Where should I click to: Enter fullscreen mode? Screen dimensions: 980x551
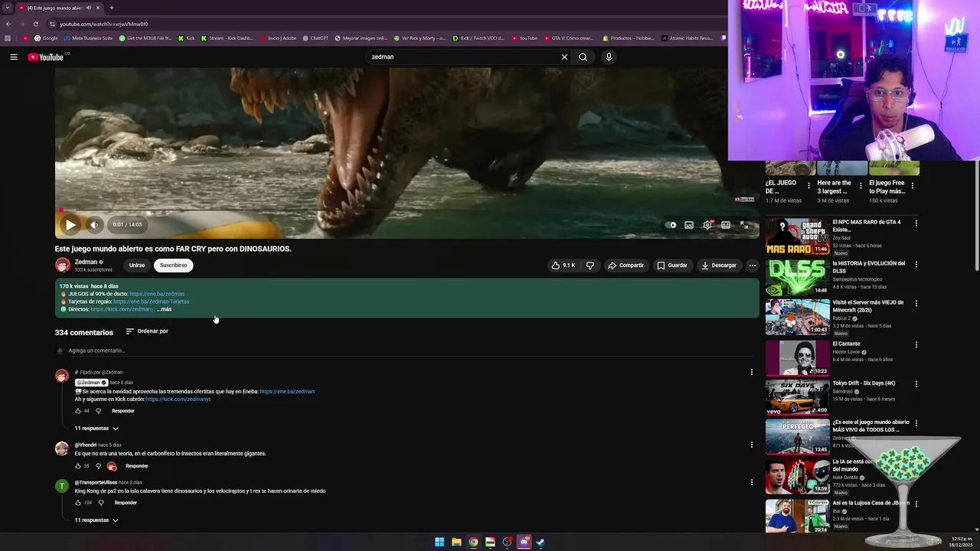743,225
